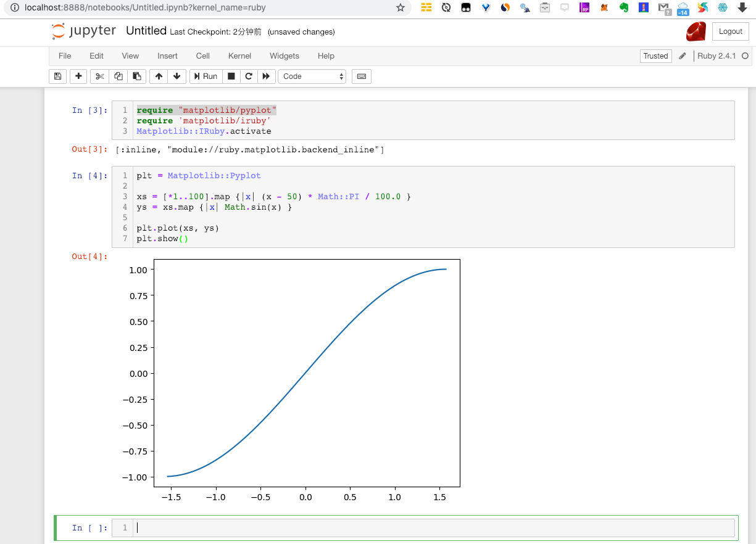Image resolution: width=756 pixels, height=544 pixels.
Task: Paste cells below icon
Action: tap(137, 76)
